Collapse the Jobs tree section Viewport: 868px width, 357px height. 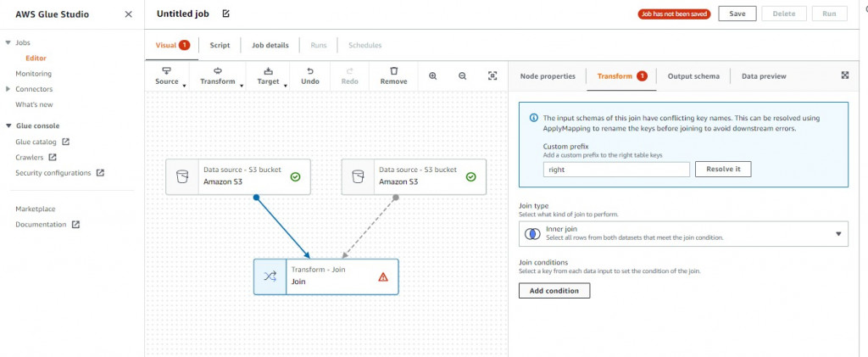[8, 42]
